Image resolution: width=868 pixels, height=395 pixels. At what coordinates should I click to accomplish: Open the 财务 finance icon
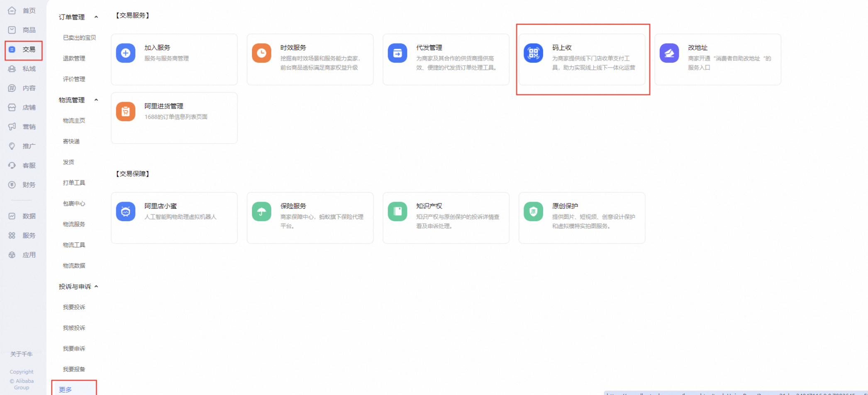coord(12,185)
